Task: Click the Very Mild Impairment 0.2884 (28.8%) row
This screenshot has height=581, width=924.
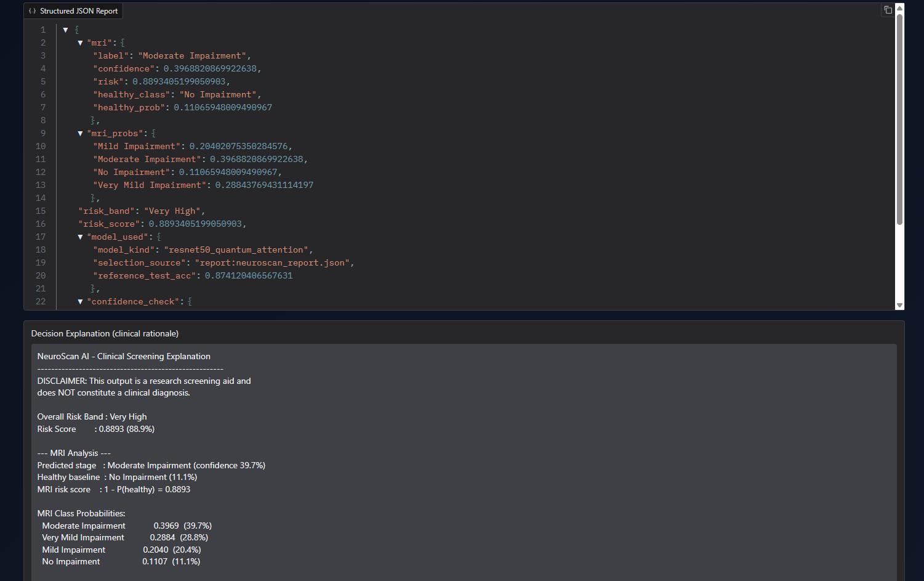Action: click(x=125, y=537)
